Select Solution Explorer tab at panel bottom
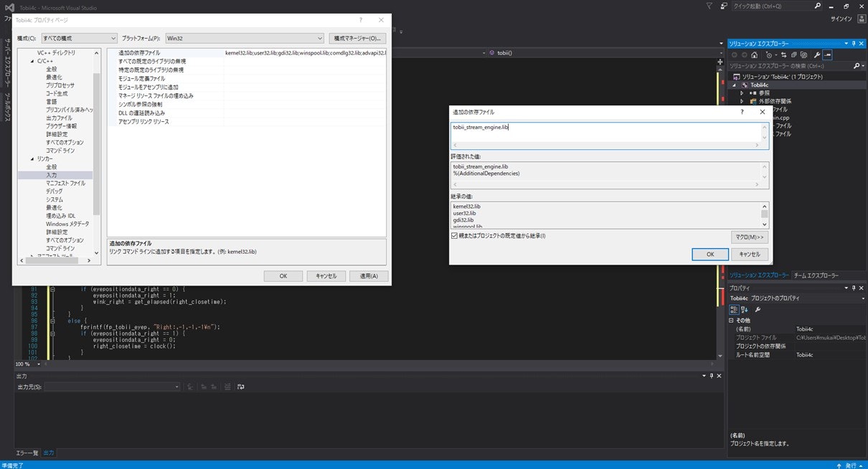 point(759,275)
